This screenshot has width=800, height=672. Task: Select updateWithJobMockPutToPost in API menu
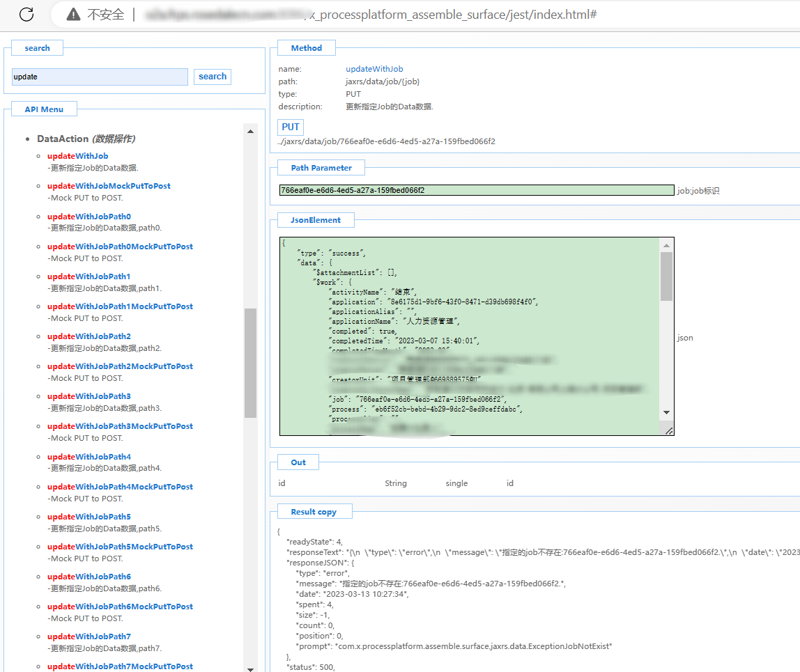pyautogui.click(x=109, y=186)
